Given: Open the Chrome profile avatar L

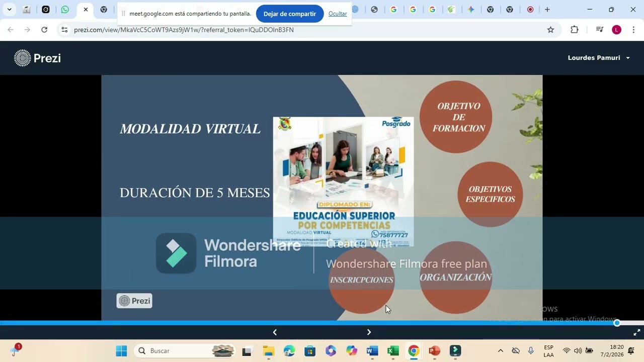Looking at the screenshot, I should pyautogui.click(x=616, y=30).
